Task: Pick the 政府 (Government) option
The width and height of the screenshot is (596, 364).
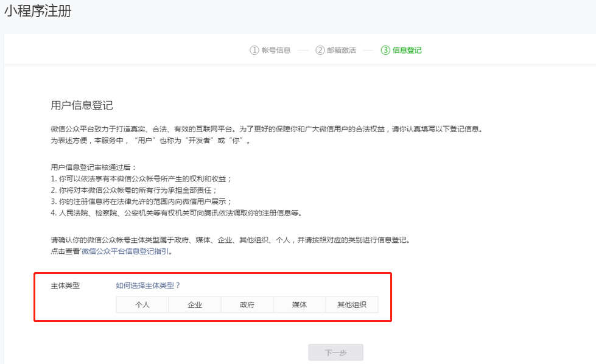Action: point(247,304)
